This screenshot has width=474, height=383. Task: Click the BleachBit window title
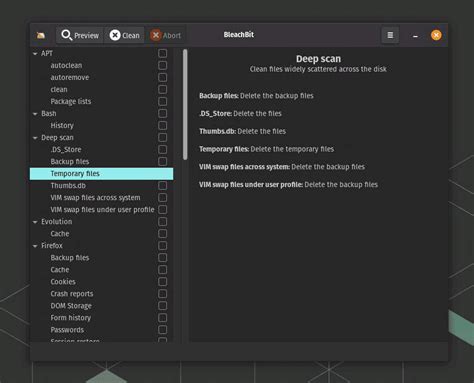coord(239,35)
